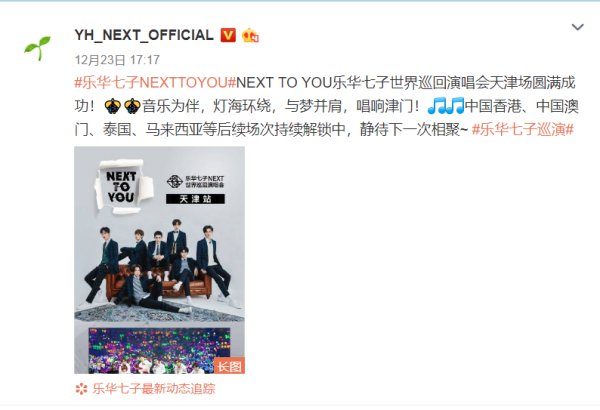The width and height of the screenshot is (600, 410).
Task: Click the first bee emoji in the post
Action: tap(112, 106)
